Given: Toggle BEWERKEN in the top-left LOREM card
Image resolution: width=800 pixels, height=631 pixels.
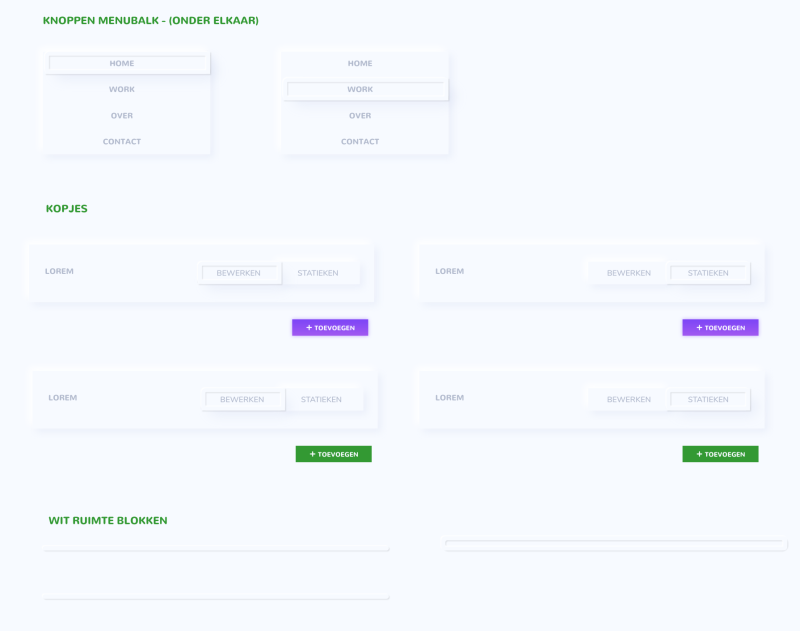Looking at the screenshot, I should [239, 273].
